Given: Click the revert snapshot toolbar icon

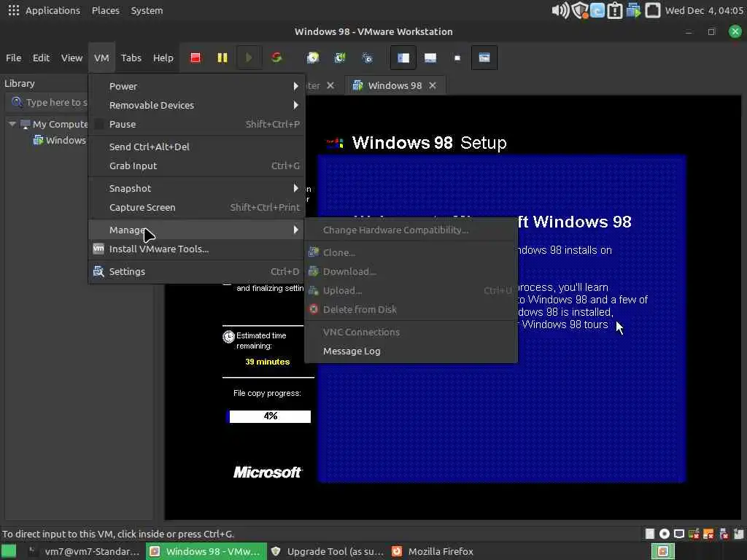Looking at the screenshot, I should coord(340,58).
